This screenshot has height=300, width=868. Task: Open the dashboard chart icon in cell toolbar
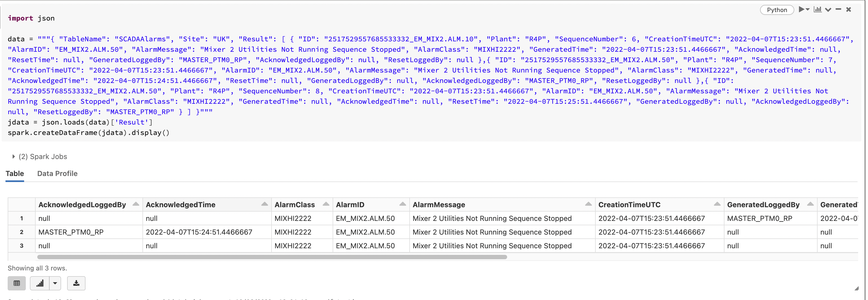pyautogui.click(x=818, y=9)
